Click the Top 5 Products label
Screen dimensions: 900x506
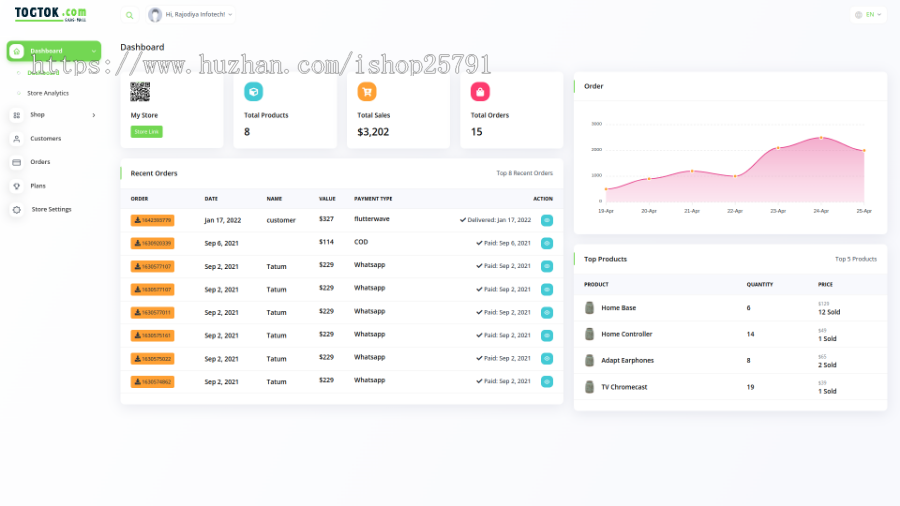(x=856, y=259)
